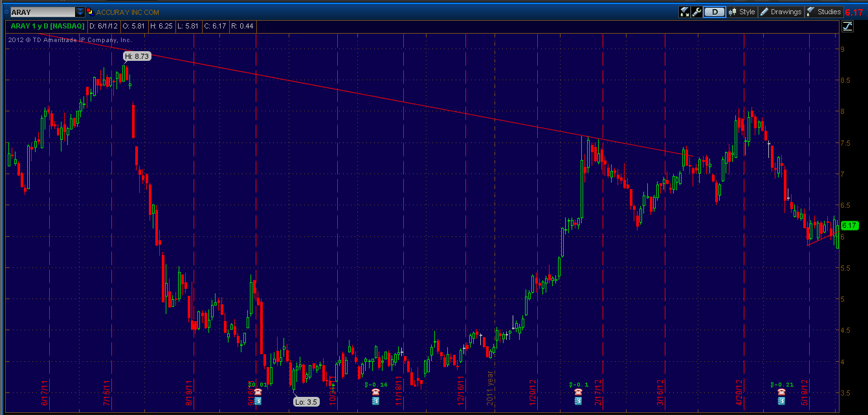This screenshot has height=415, width=868.
Task: Click the Lo: 3.5 low label
Action: click(x=306, y=401)
